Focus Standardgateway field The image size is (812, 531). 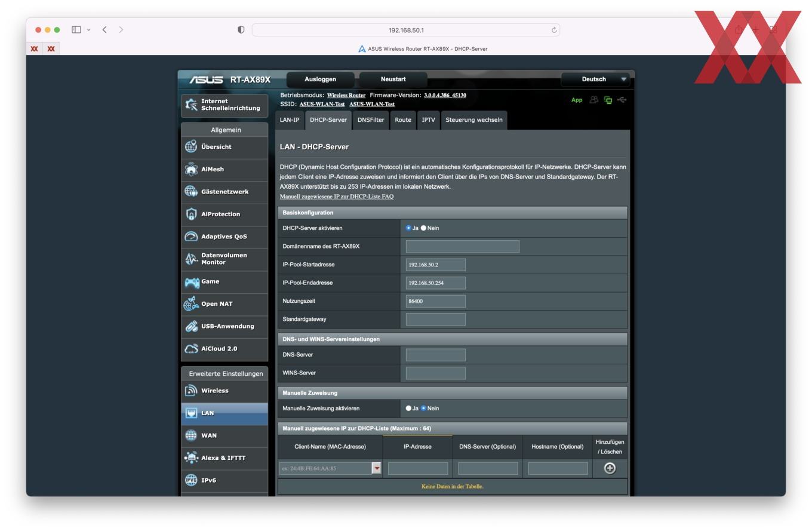click(x=436, y=320)
